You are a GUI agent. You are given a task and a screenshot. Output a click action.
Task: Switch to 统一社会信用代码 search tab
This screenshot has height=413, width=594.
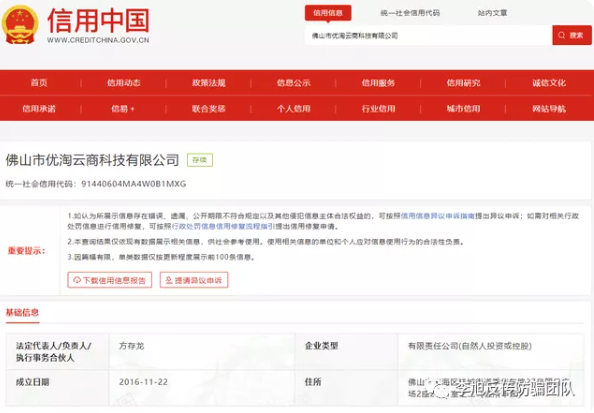click(x=410, y=13)
